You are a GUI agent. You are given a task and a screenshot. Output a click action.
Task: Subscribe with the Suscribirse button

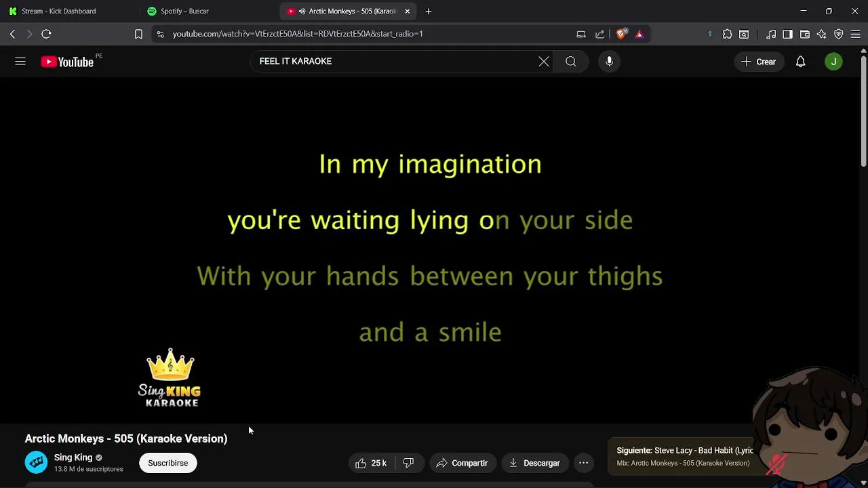point(168,463)
